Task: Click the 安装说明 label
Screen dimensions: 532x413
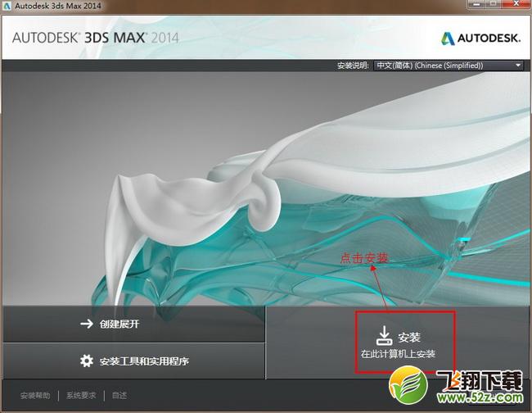Action: click(353, 66)
